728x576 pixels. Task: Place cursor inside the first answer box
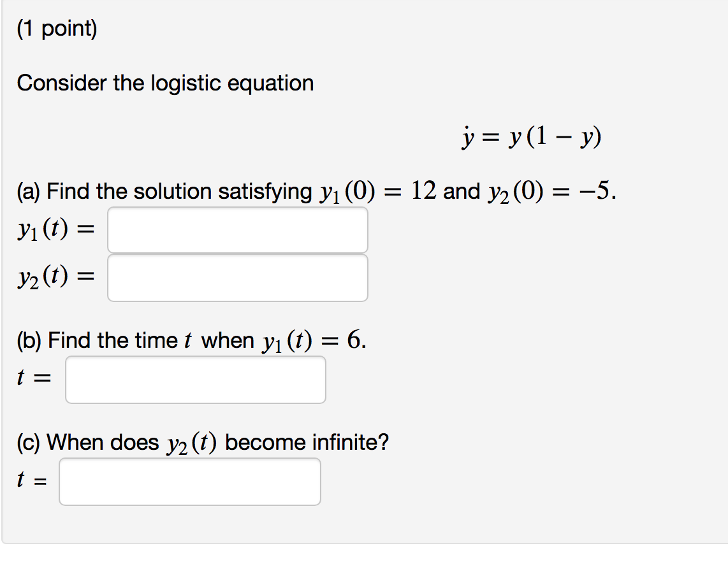point(238,230)
